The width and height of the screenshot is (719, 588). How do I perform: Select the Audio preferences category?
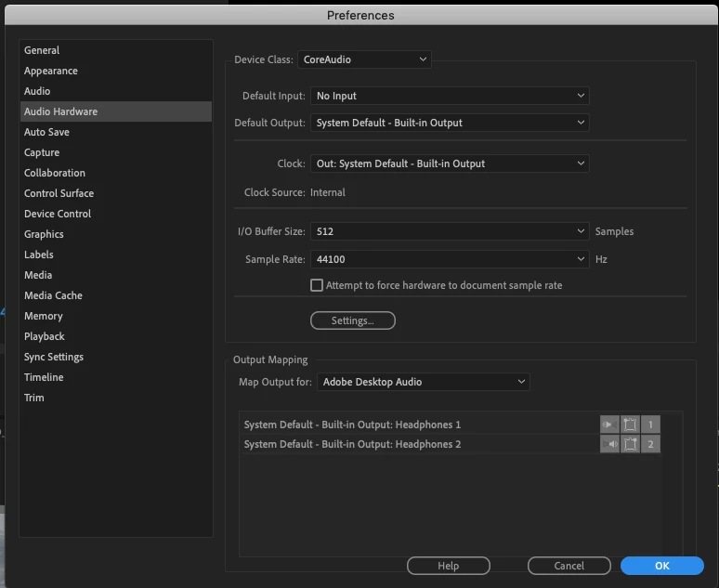tap(116, 91)
